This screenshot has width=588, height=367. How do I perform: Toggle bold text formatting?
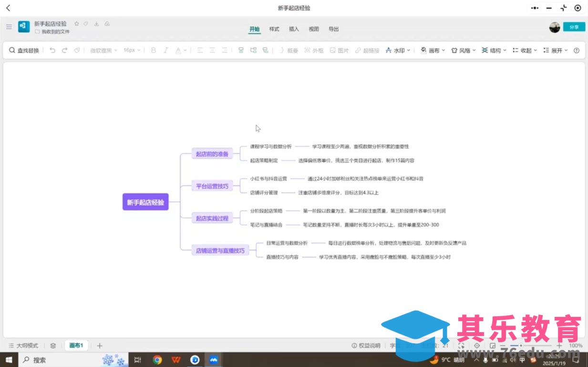coord(154,51)
